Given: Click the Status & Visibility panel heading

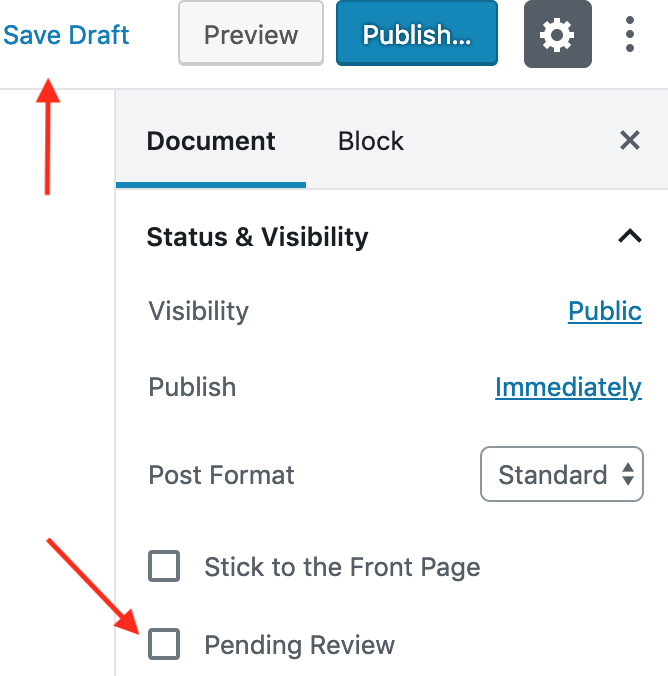Looking at the screenshot, I should [257, 237].
